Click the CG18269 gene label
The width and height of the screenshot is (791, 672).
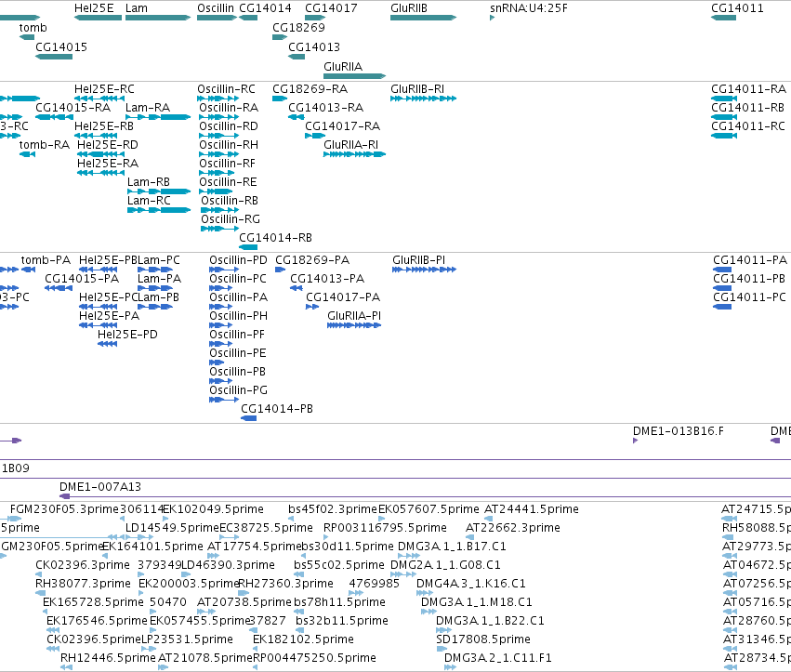298,27
